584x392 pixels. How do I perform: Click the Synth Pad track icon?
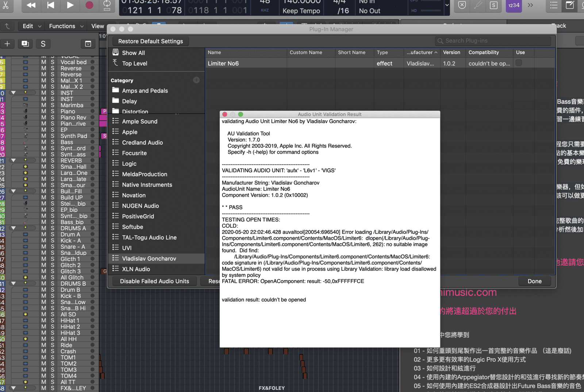click(x=26, y=136)
